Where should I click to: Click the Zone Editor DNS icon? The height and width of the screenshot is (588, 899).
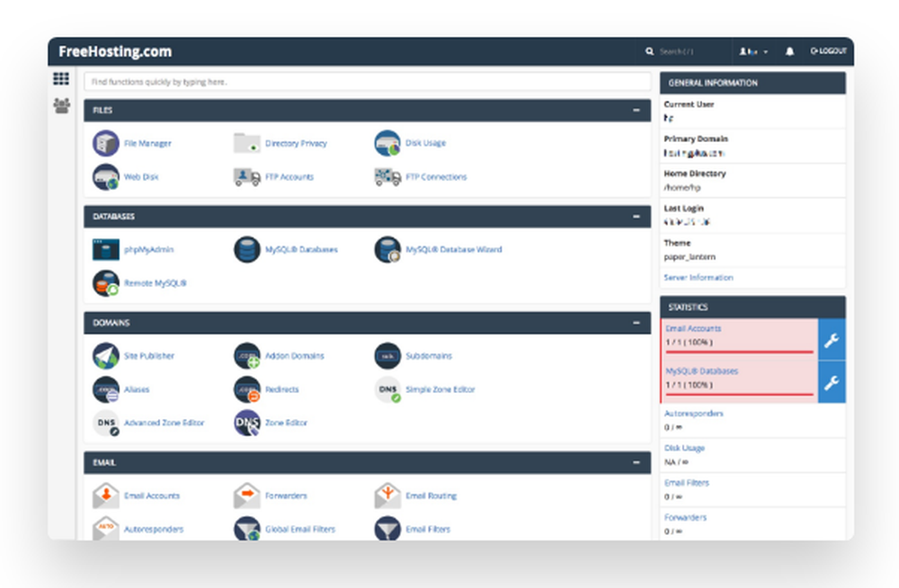coord(246,423)
